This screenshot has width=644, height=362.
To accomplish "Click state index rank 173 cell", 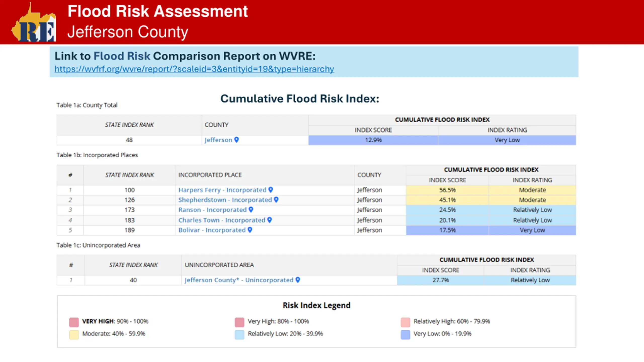I will tap(129, 210).
